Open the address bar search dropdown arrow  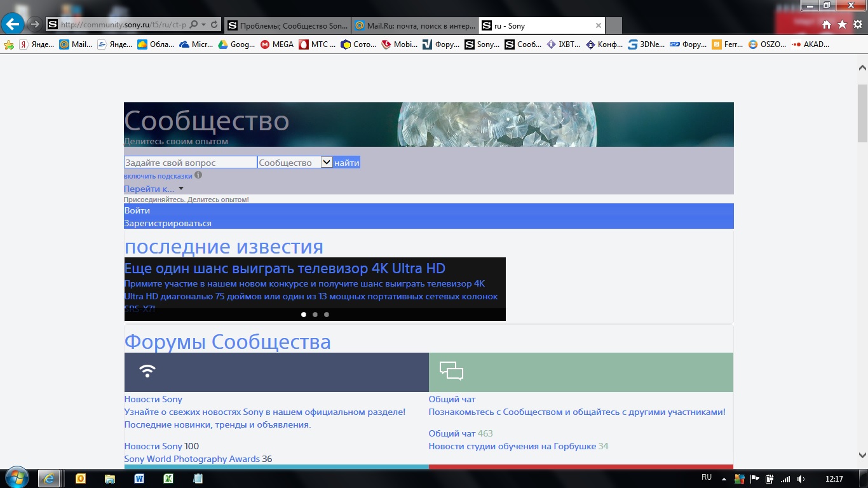(x=203, y=25)
